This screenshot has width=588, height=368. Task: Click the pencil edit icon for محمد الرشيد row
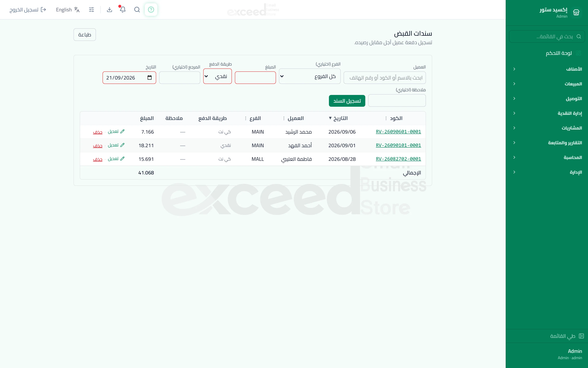click(122, 131)
